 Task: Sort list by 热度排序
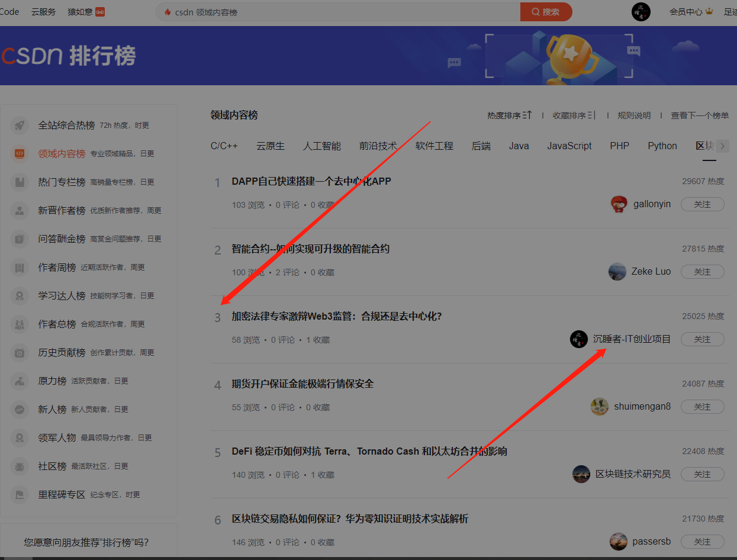[x=510, y=115]
